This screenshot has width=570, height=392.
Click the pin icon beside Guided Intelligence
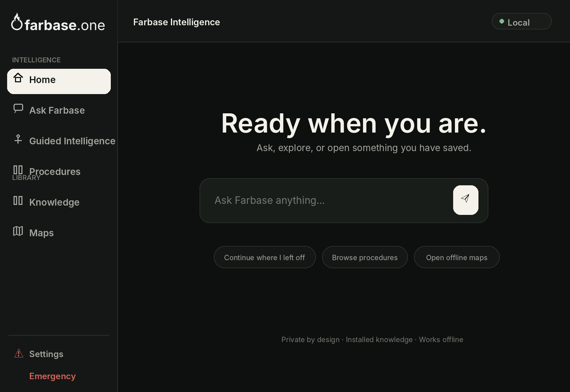point(18,139)
